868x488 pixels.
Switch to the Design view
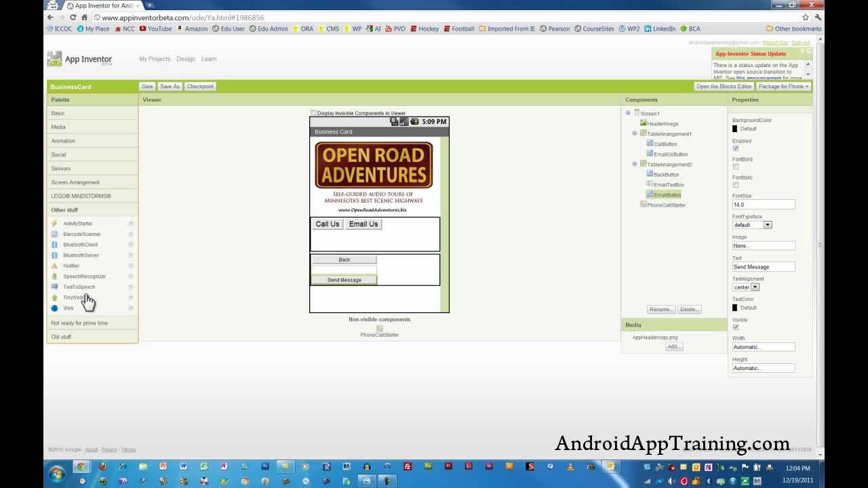(186, 59)
